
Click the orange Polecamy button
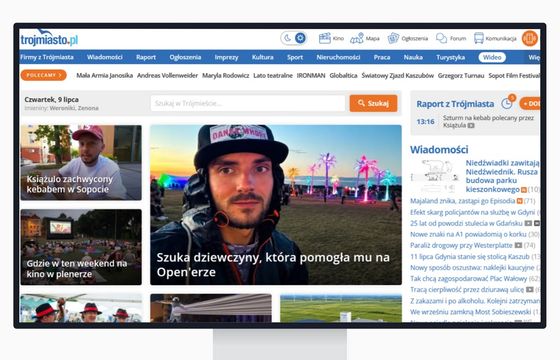[44, 75]
